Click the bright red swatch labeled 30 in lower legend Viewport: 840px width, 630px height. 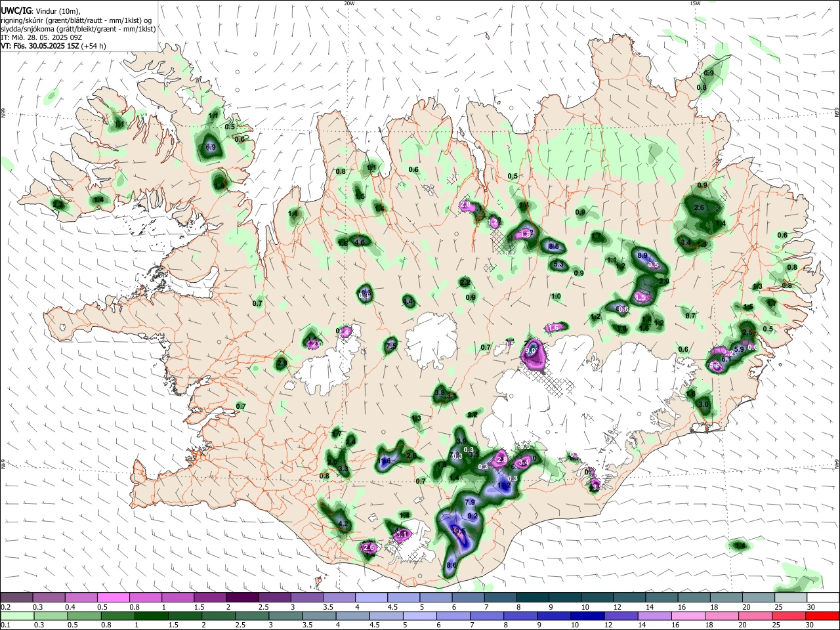coord(822,616)
